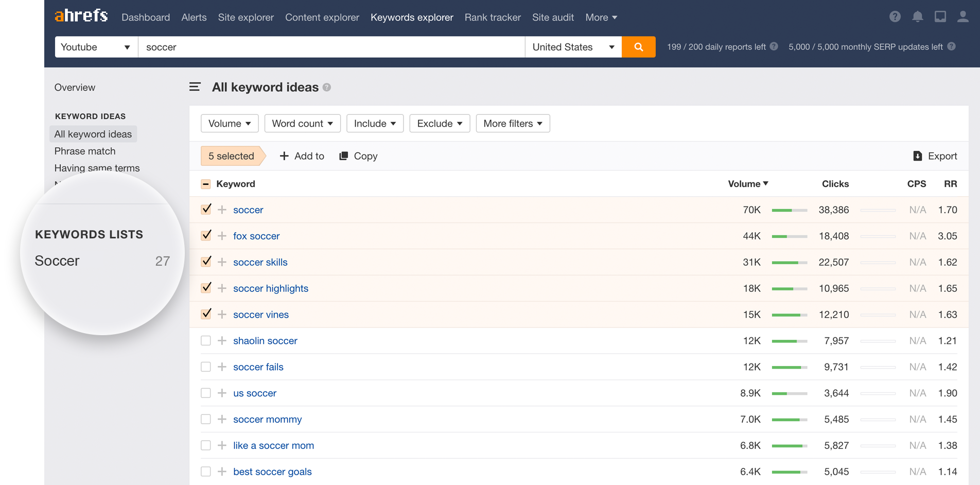Viewport: 980px width, 485px height.
Task: Click the soccer search input field
Action: [x=331, y=47]
